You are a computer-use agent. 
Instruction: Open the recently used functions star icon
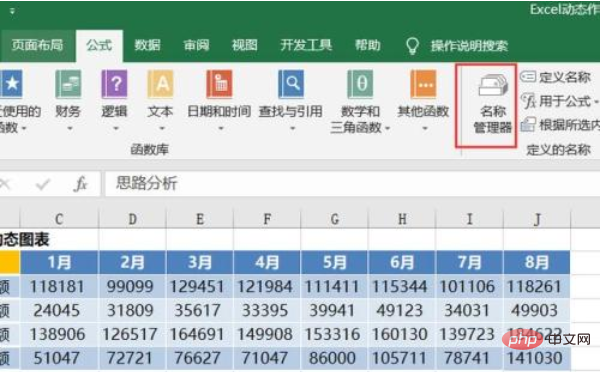coord(11,84)
